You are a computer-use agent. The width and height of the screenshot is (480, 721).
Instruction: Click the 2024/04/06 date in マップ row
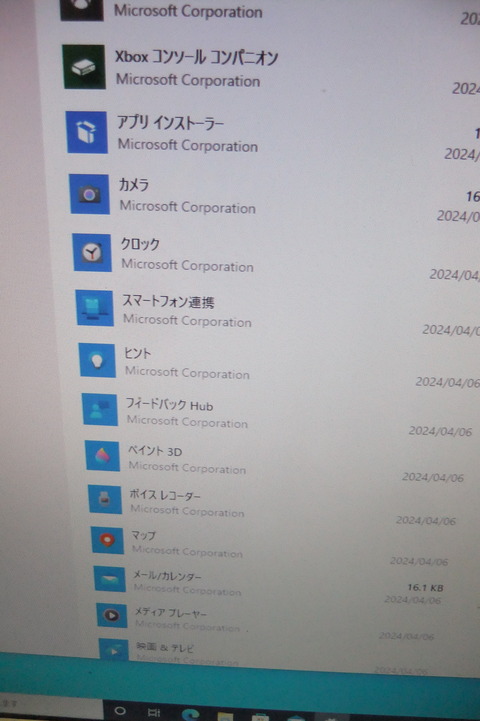419,561
